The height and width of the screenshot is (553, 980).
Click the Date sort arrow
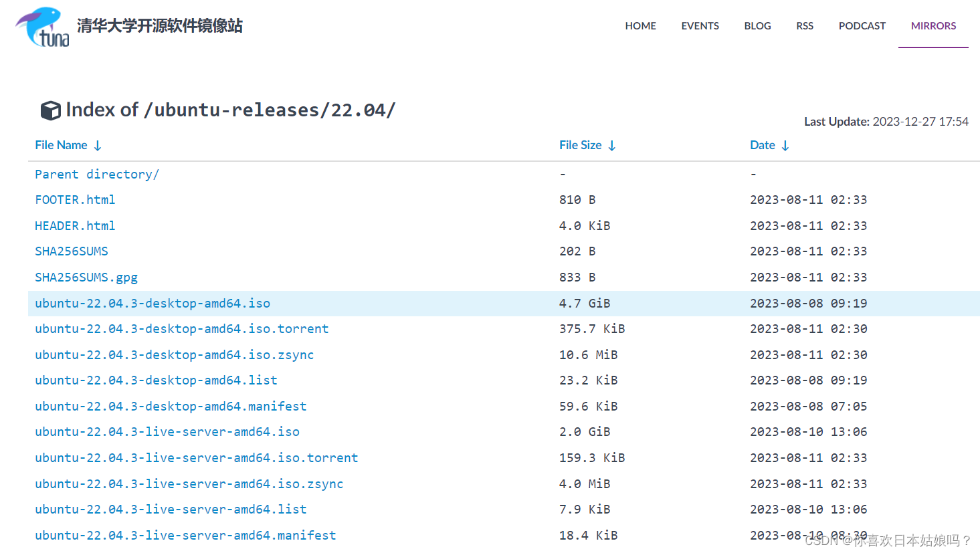[785, 146]
